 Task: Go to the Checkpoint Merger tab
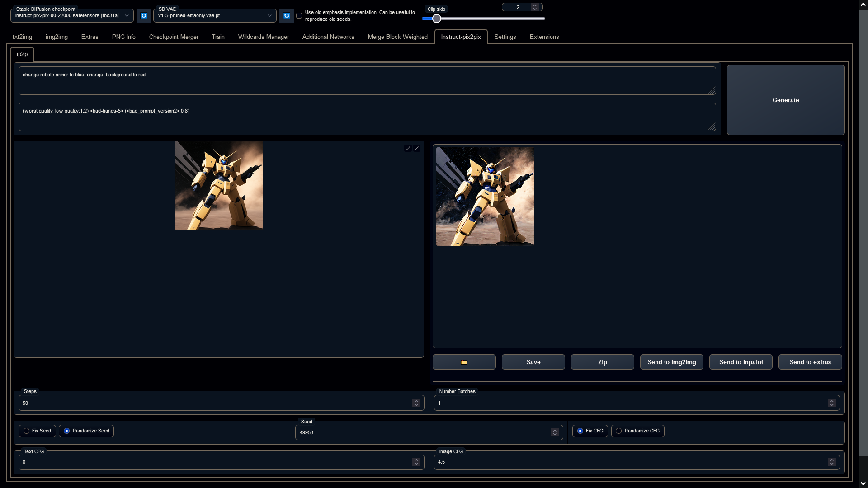tap(174, 37)
